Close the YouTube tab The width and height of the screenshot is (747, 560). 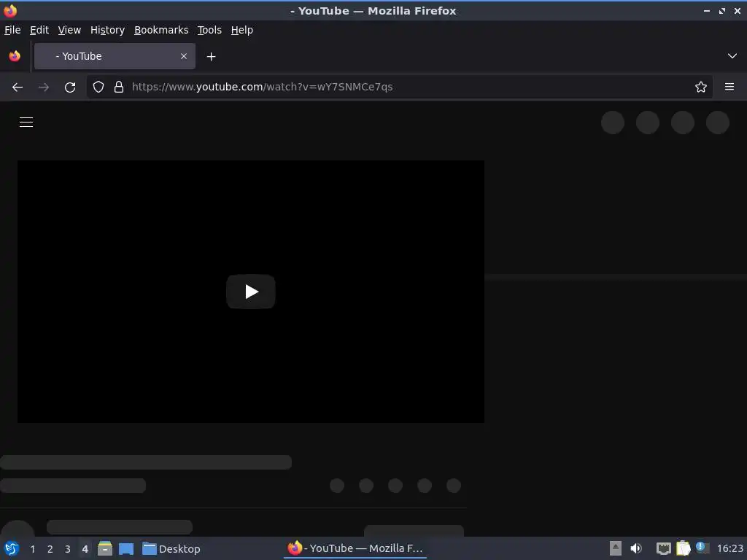(x=184, y=56)
